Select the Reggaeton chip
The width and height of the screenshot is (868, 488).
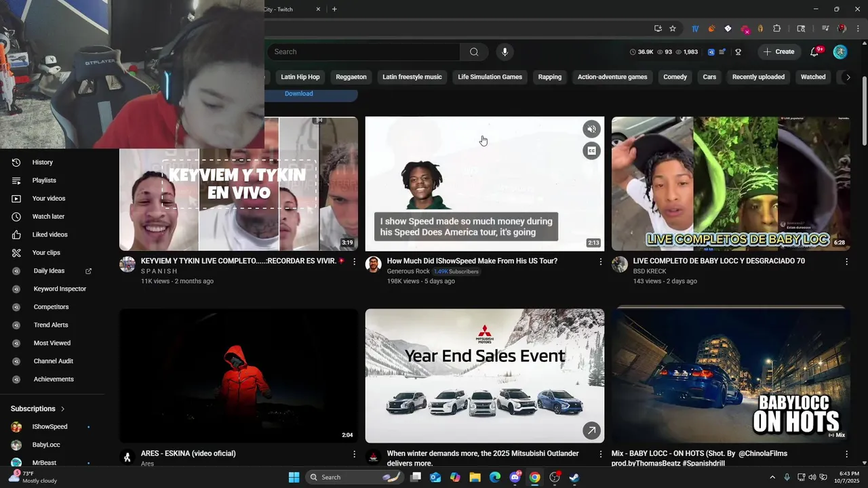tap(351, 77)
